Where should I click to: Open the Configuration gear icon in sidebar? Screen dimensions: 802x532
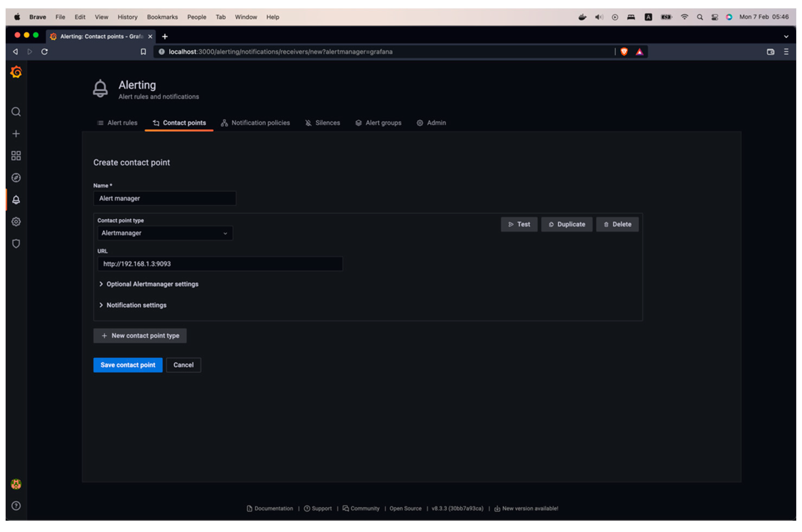(x=16, y=222)
